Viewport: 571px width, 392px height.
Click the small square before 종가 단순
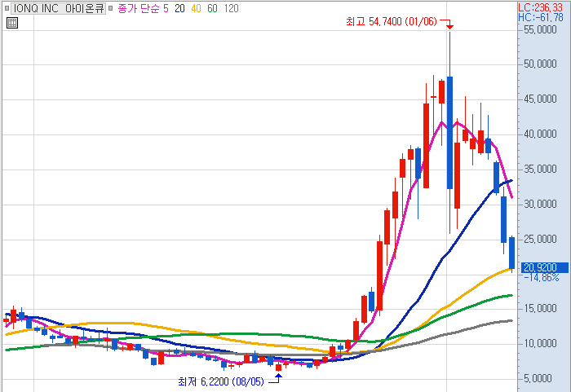[x=111, y=8]
